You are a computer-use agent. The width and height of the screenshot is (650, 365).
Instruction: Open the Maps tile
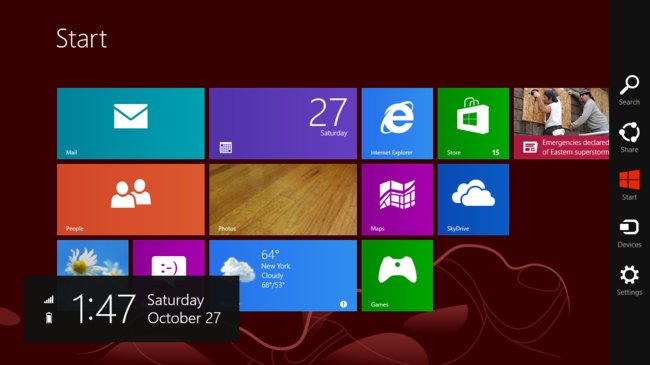tap(397, 200)
